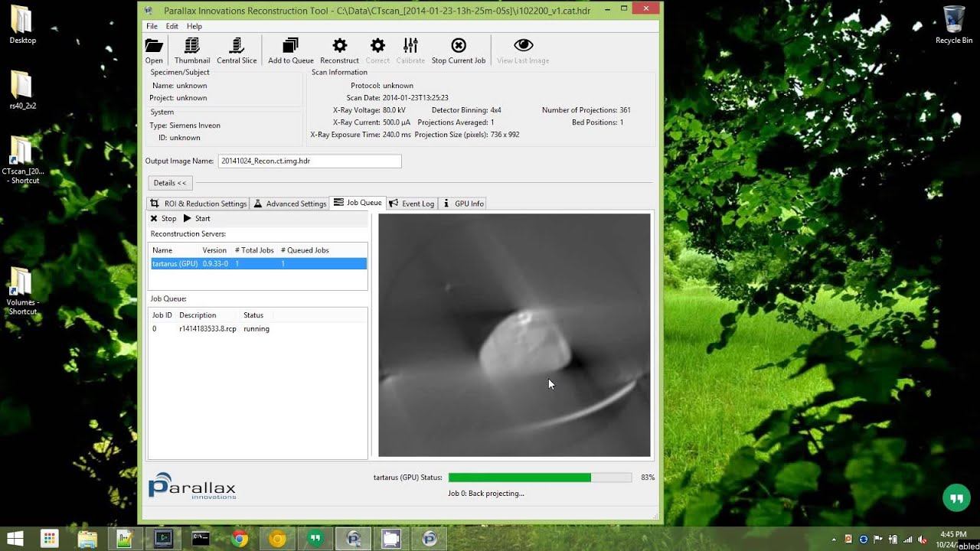Click the green Hangouts bubble on desktop
This screenshot has height=551, width=980.
pos(955,499)
